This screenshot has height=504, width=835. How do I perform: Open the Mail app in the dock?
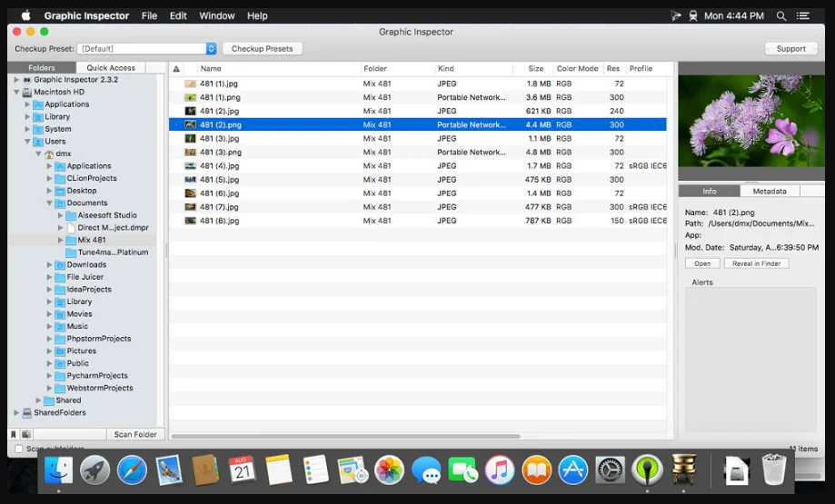click(169, 470)
